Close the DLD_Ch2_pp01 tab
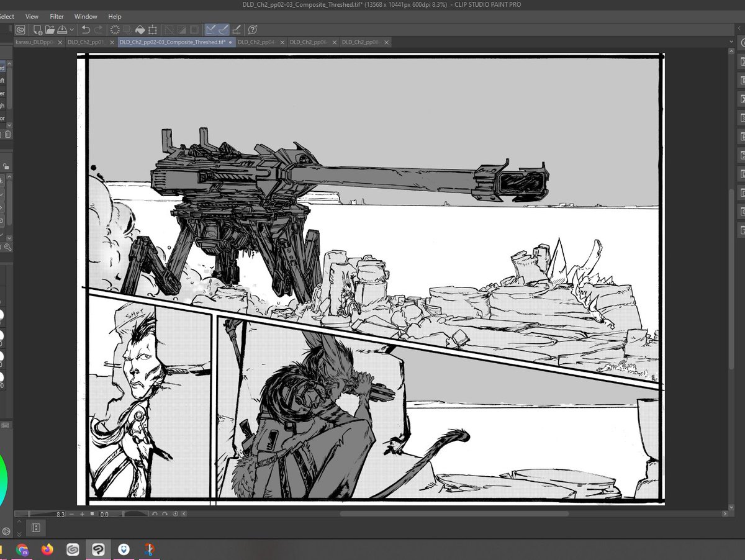745x560 pixels. pos(112,42)
